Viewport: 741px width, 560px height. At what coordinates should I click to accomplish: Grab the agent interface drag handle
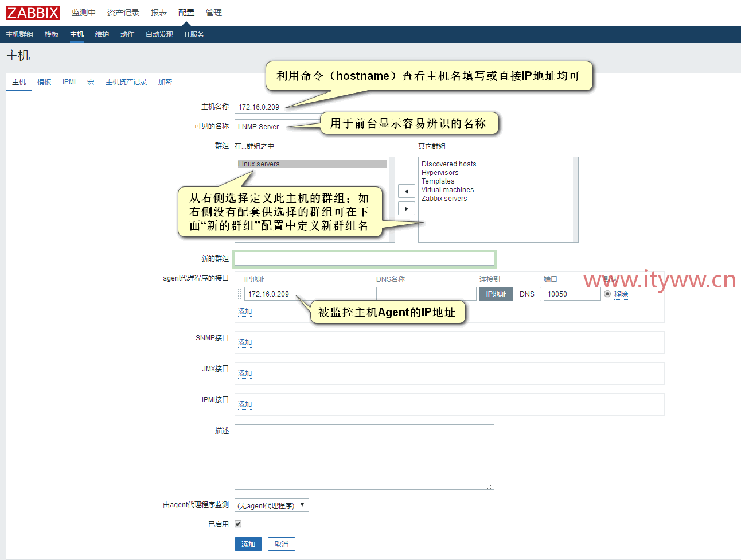[240, 294]
